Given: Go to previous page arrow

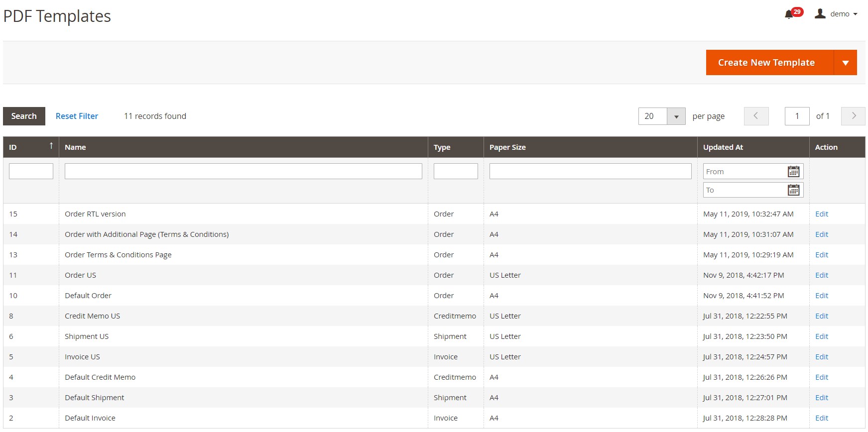Looking at the screenshot, I should (x=756, y=116).
